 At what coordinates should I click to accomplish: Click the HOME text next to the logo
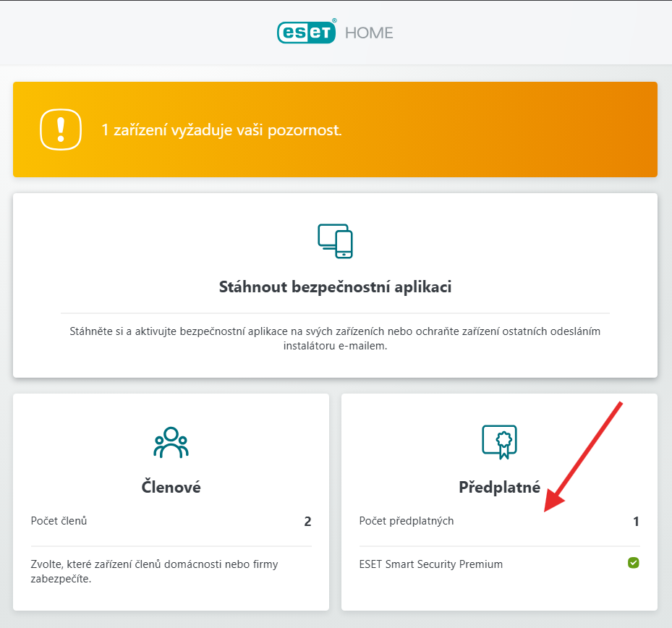369,33
